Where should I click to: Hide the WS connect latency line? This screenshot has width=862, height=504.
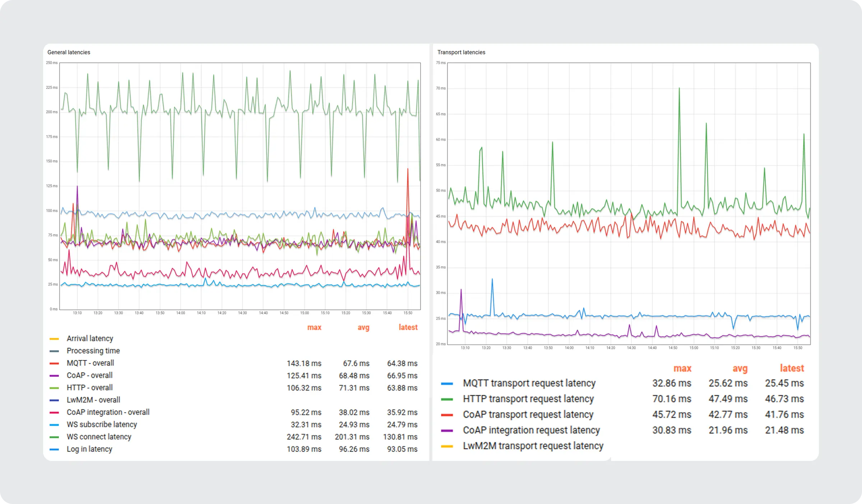(99, 437)
